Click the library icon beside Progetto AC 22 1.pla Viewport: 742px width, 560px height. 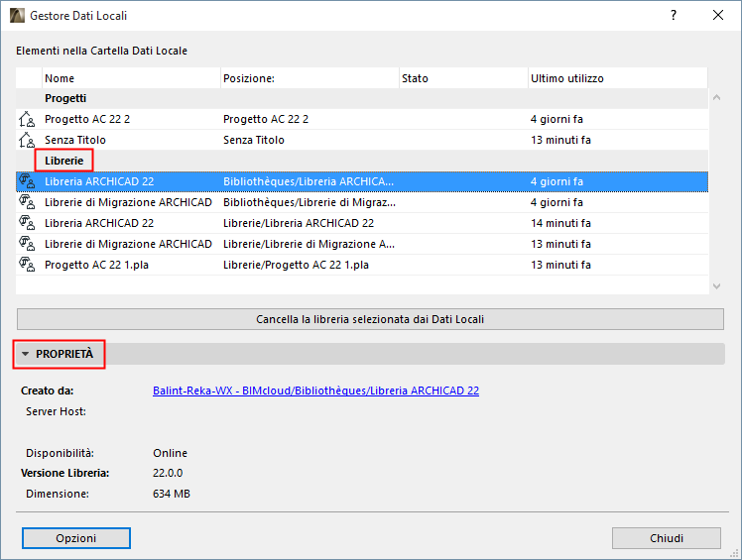click(27, 265)
